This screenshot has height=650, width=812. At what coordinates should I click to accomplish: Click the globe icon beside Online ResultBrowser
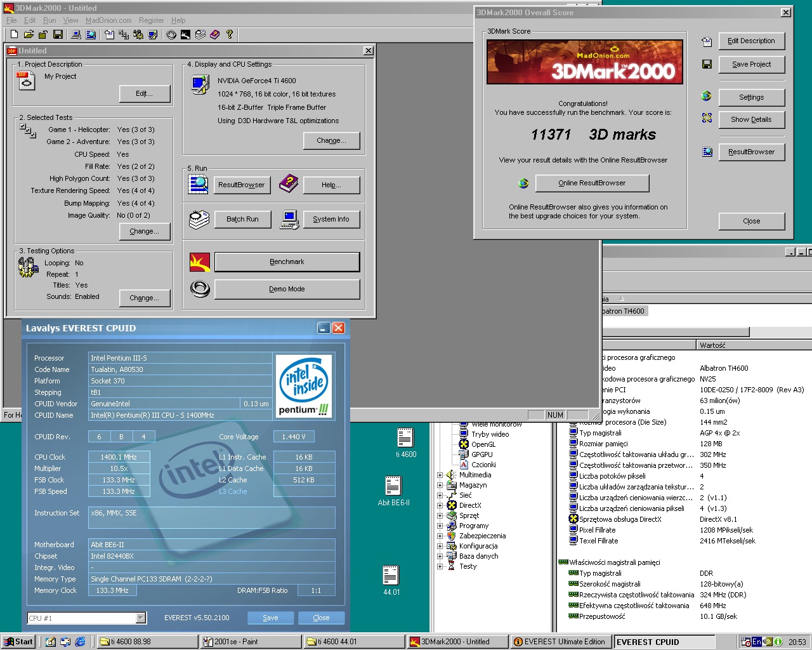click(x=523, y=183)
